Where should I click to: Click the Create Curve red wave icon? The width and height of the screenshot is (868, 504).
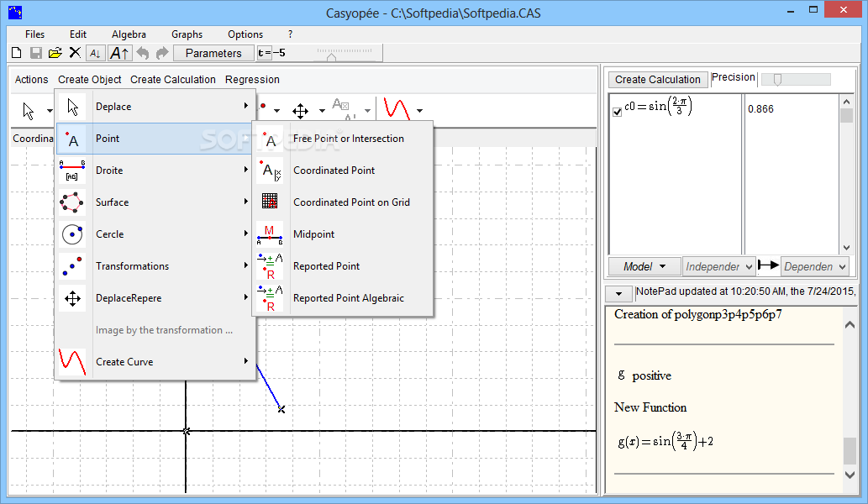click(72, 362)
